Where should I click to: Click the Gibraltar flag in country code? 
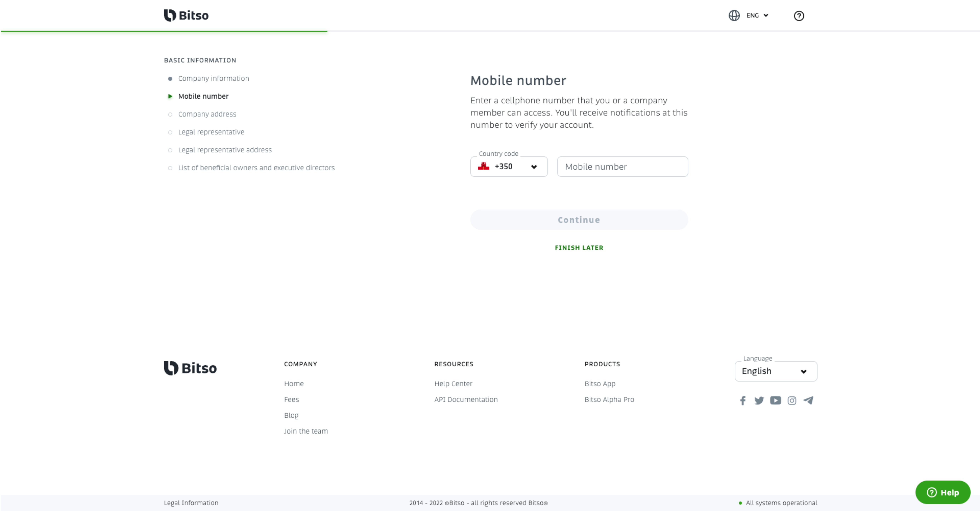(483, 166)
